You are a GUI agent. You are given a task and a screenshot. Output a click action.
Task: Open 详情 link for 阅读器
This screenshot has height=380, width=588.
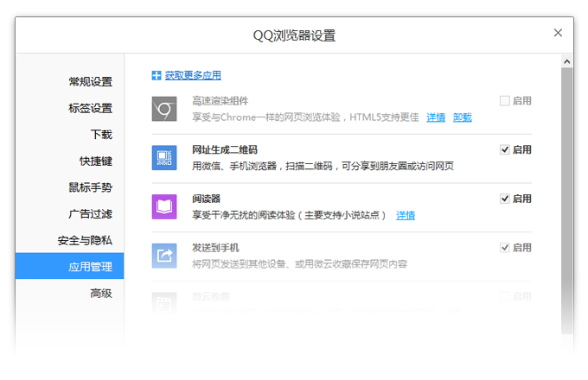(406, 215)
